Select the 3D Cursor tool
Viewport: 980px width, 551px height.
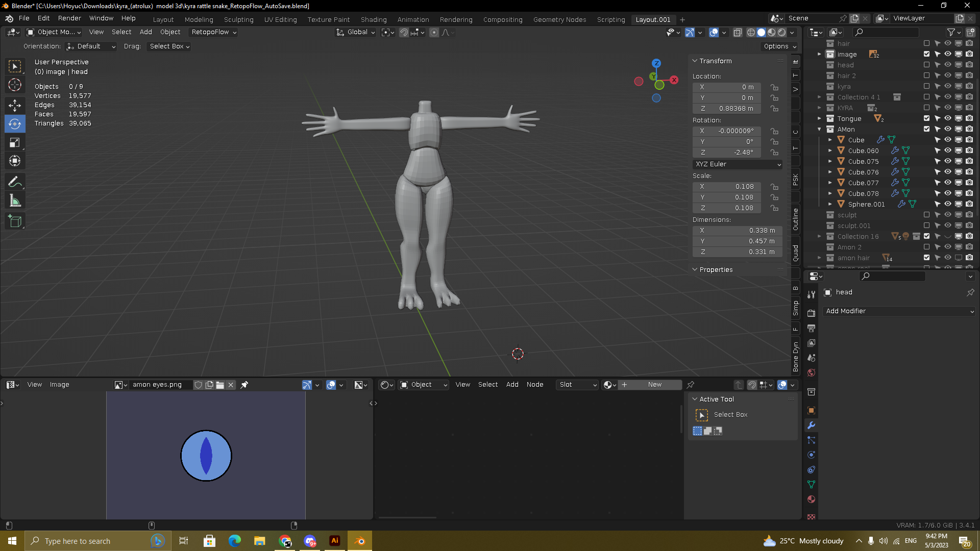click(x=15, y=85)
